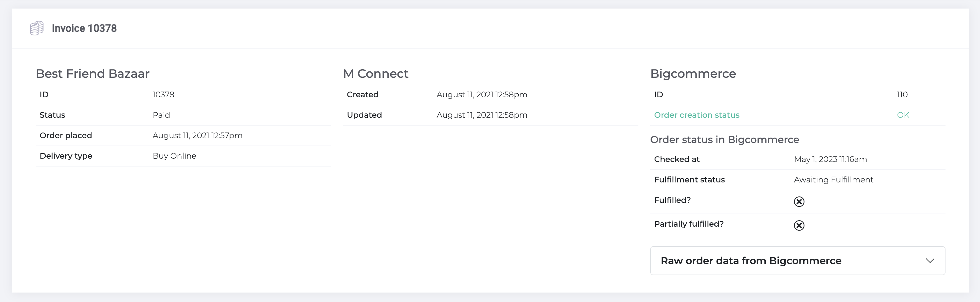Click the Bigcommerce ID value 110
Image resolution: width=980 pixels, height=302 pixels.
(902, 94)
